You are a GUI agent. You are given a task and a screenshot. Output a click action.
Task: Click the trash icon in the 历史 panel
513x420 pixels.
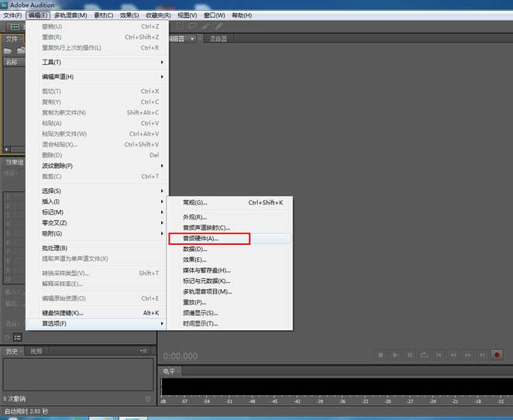148,399
